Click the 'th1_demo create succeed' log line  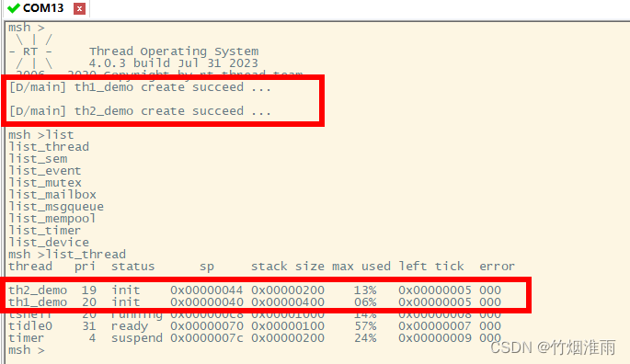[x=140, y=87]
